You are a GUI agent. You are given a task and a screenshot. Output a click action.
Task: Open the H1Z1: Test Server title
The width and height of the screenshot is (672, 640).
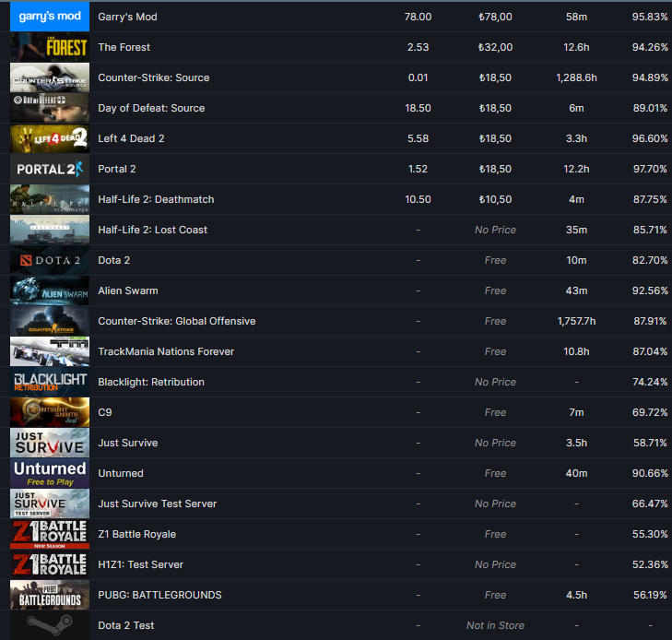[x=140, y=564]
